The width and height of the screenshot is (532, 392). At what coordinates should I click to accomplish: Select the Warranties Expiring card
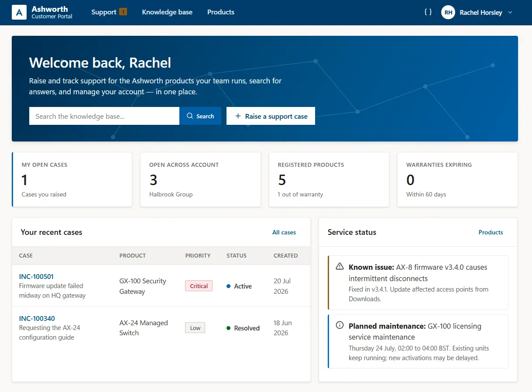tap(457, 179)
